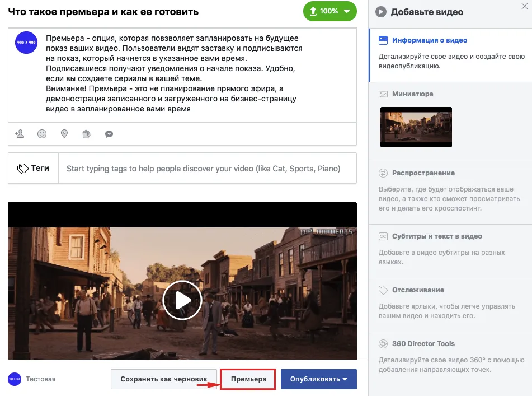This screenshot has height=396, width=532.
Task: Click the Миниатюра image icon
Action: click(x=383, y=94)
